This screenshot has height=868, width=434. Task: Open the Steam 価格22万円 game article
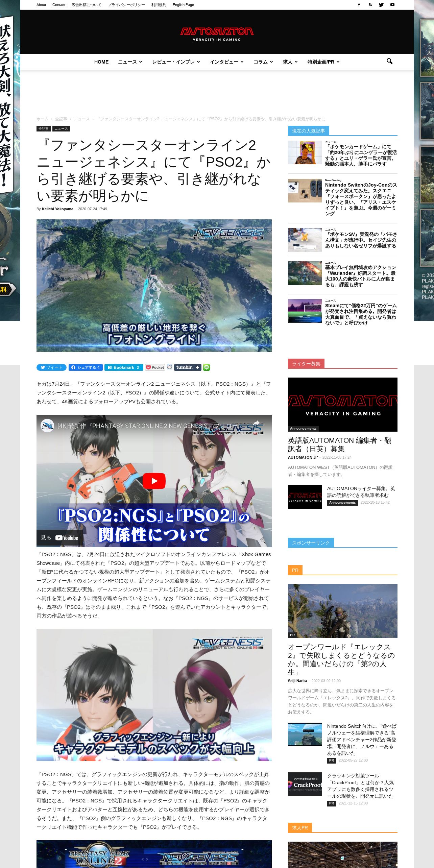point(361,314)
